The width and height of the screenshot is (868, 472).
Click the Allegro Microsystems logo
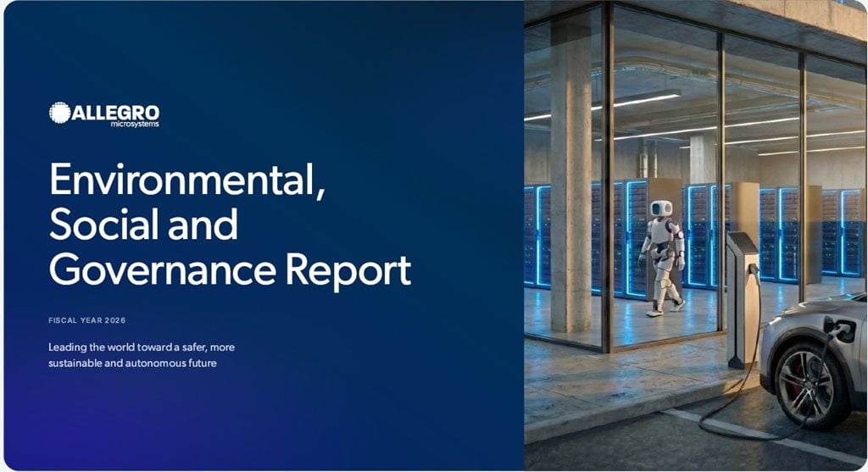tap(104, 114)
